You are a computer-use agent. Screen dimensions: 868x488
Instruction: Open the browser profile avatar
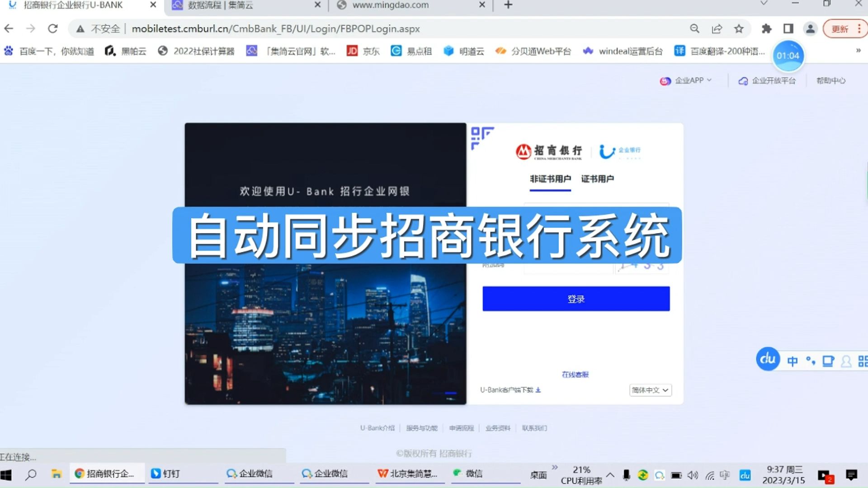point(811,29)
